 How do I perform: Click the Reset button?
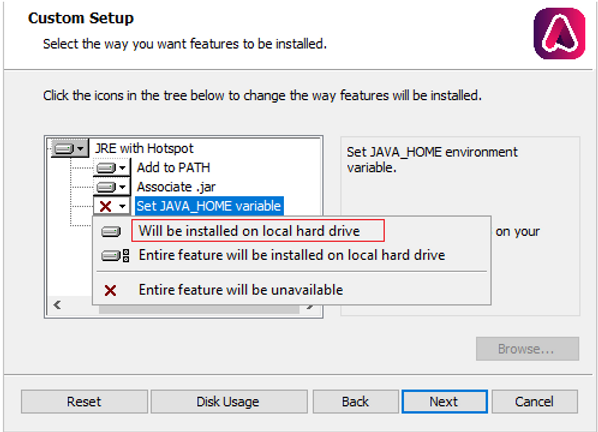point(84,401)
